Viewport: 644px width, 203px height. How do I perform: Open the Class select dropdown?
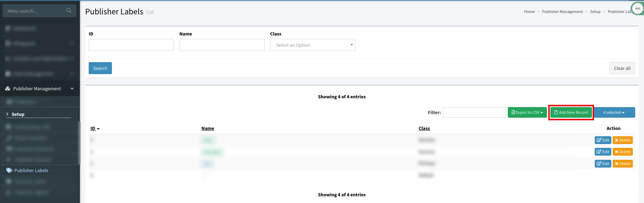[312, 45]
